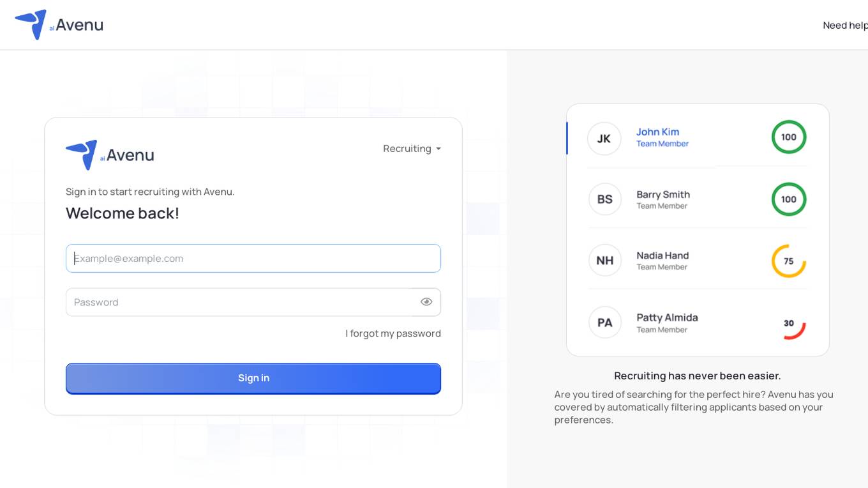Click Nadia Hand's 75 score ring

point(789,261)
